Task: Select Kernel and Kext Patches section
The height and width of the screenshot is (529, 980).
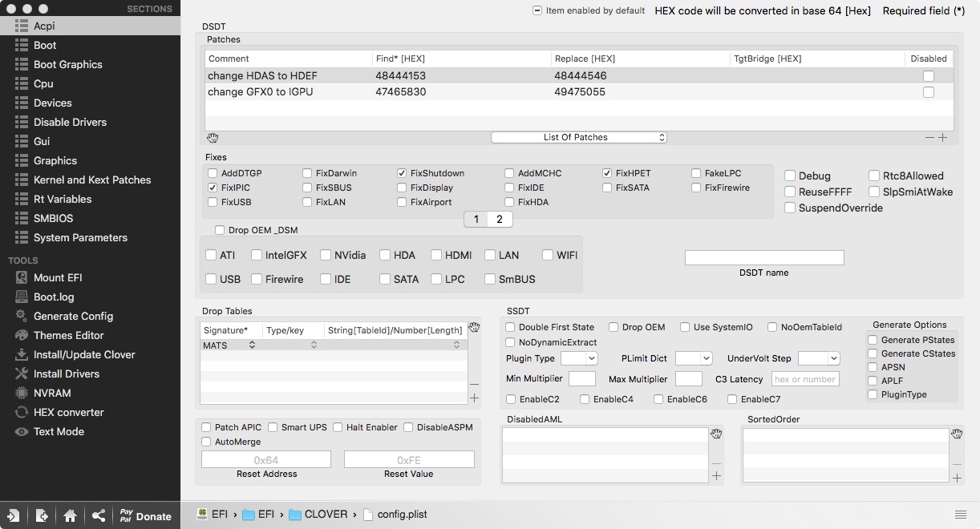Action: 91,180
